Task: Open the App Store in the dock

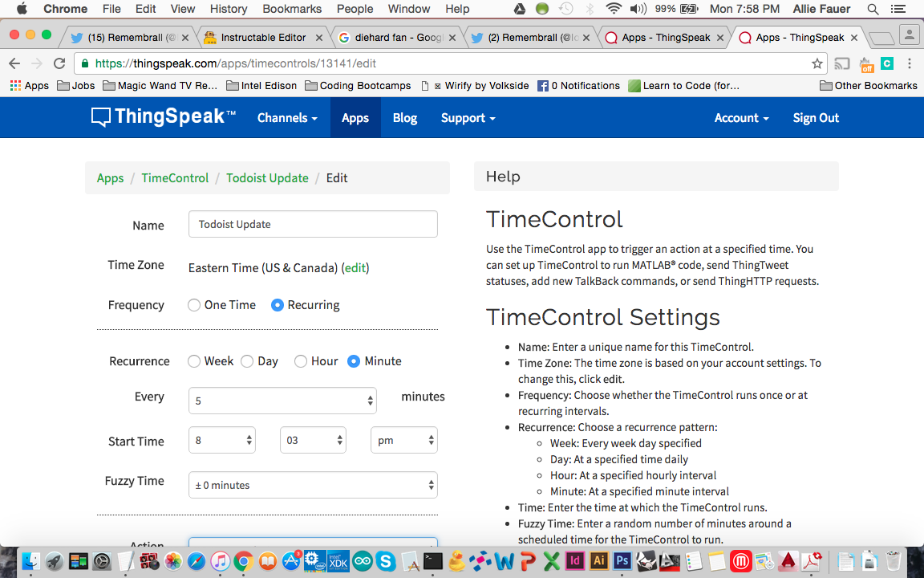Action: (291, 561)
